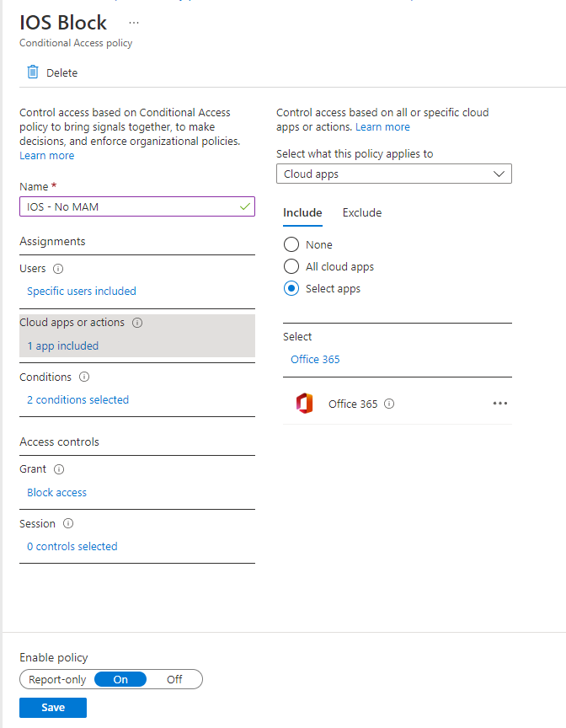Click the green checkmark in the Name field
Viewport: 566px width, 728px height.
click(x=245, y=206)
